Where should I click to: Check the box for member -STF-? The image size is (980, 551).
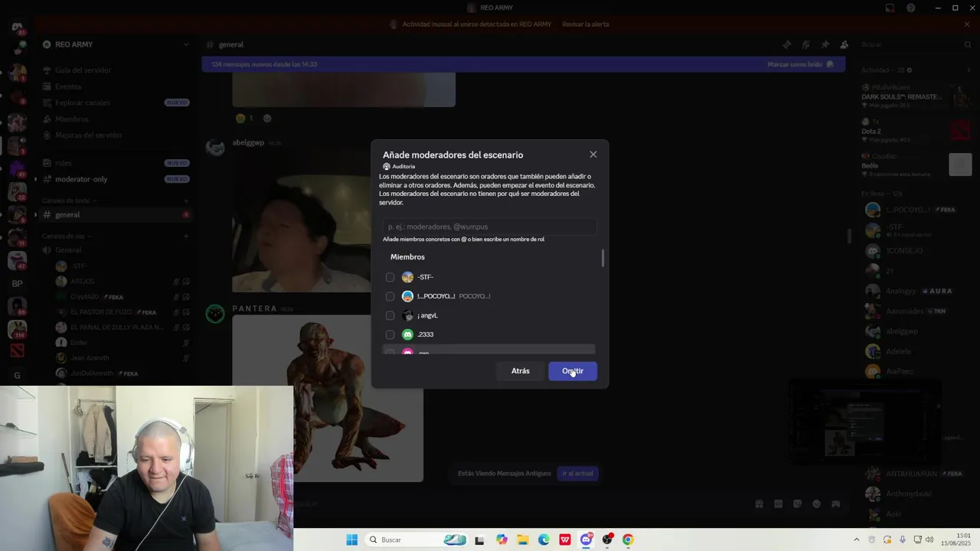[x=390, y=277]
